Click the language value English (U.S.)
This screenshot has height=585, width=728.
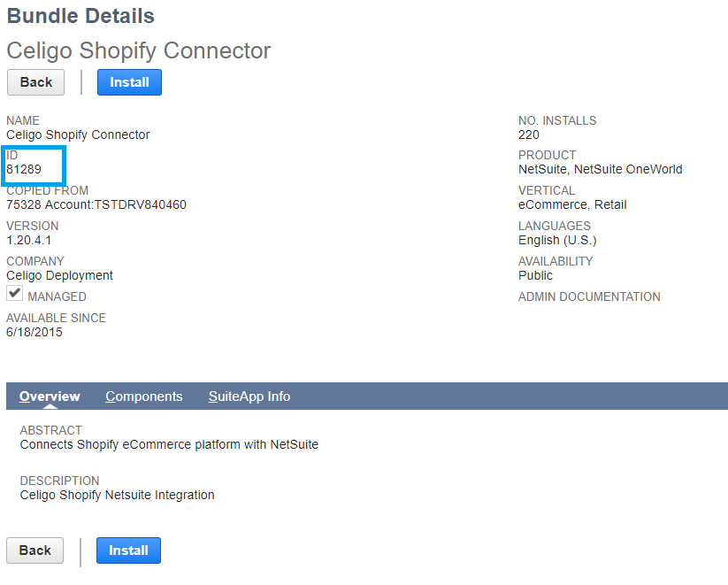tap(557, 240)
